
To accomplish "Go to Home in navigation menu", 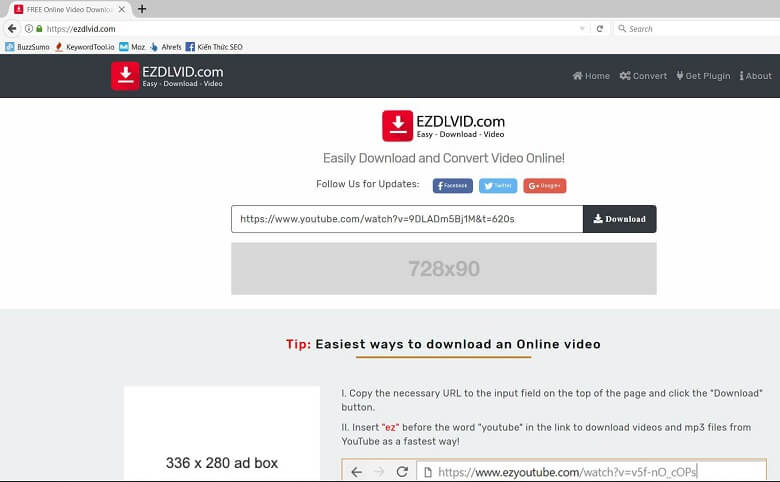I will pos(591,76).
